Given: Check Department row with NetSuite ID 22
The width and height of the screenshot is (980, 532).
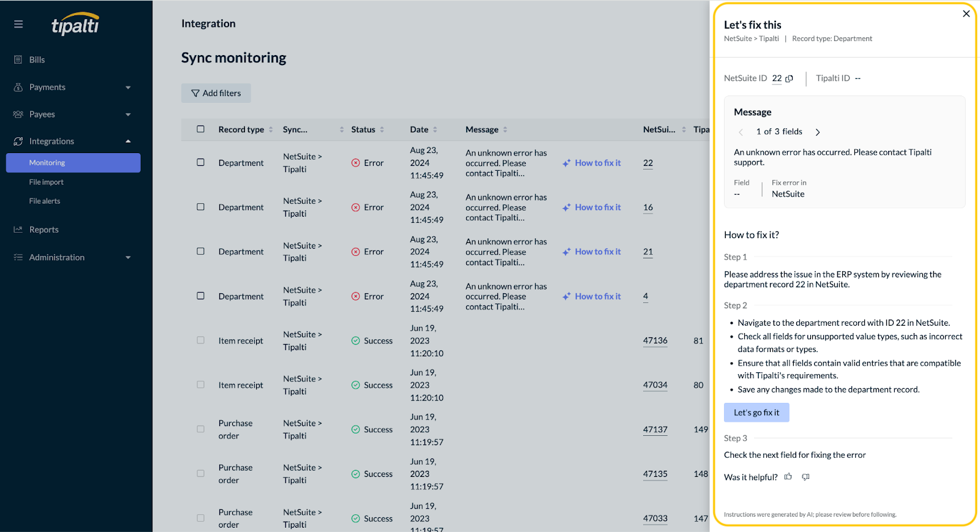Looking at the screenshot, I should [x=200, y=162].
